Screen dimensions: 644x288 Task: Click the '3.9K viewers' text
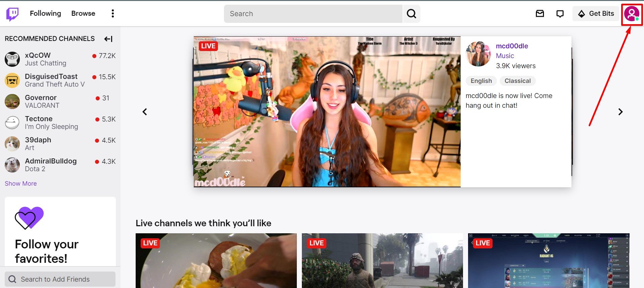click(516, 66)
